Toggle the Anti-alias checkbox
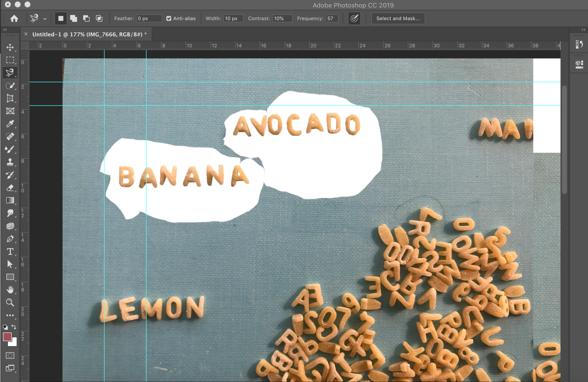Viewport: 588px width, 382px height. point(169,18)
